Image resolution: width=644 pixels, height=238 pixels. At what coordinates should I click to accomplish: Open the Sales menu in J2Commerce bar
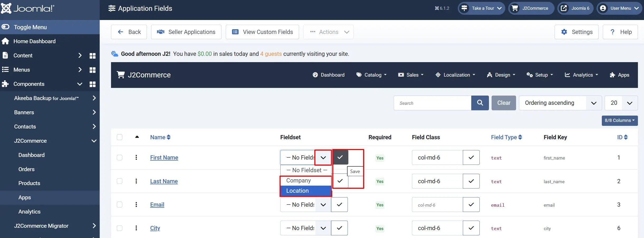pyautogui.click(x=411, y=75)
